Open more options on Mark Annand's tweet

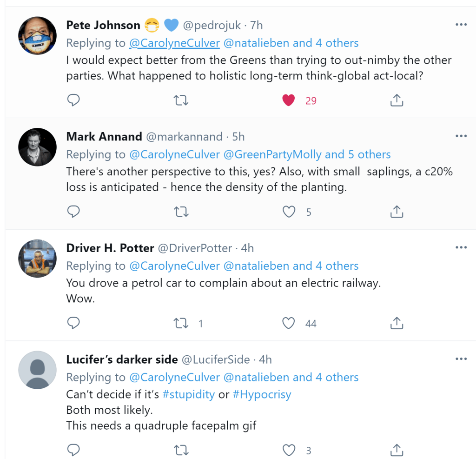[461, 136]
